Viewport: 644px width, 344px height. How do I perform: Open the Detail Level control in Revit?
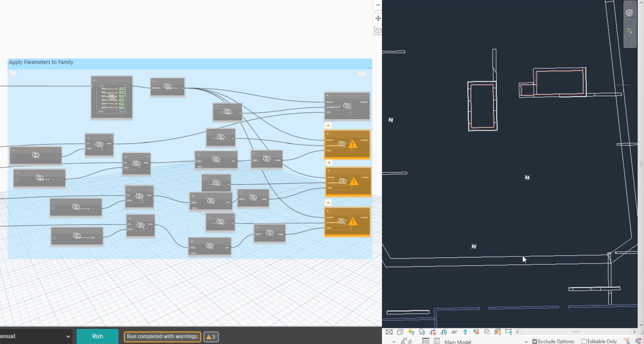click(389, 332)
